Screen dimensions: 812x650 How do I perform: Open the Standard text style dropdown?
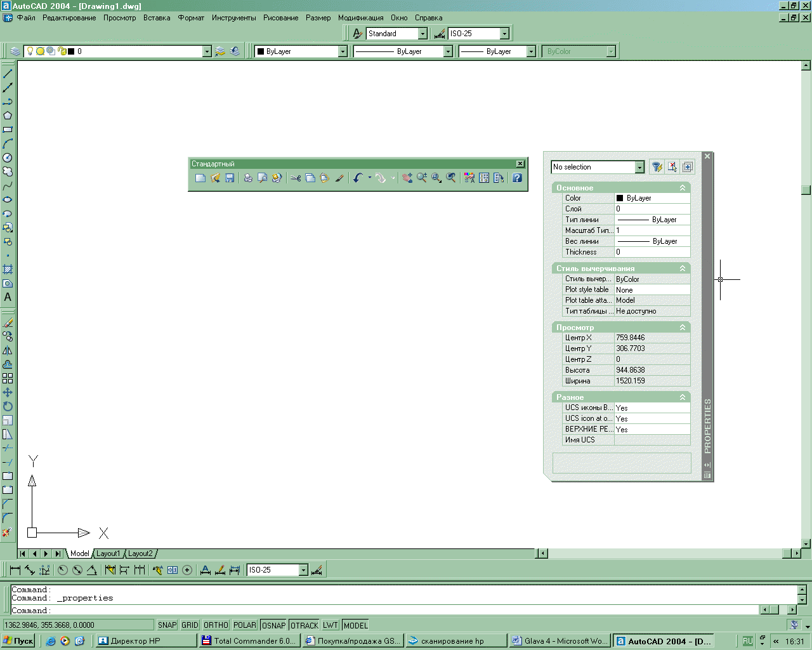[x=422, y=34]
